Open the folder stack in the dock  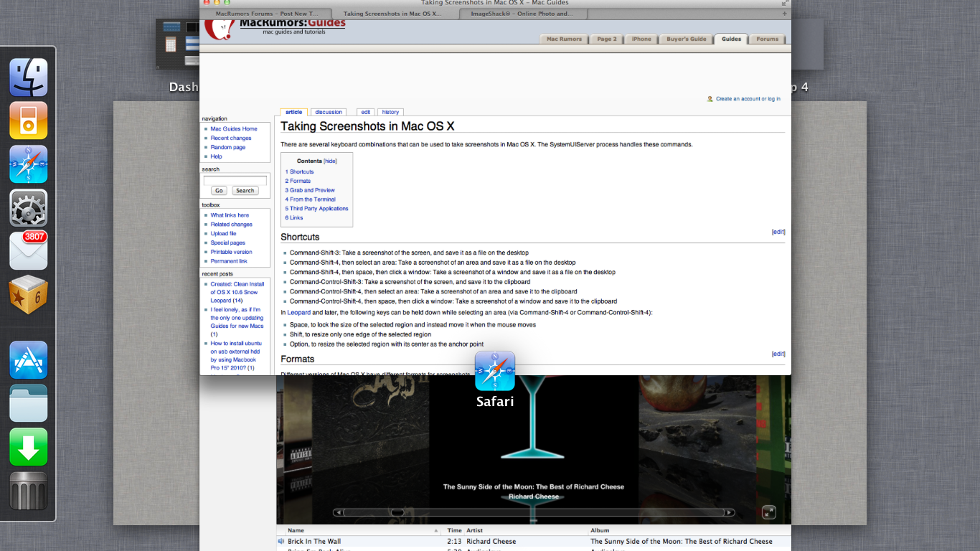(29, 403)
